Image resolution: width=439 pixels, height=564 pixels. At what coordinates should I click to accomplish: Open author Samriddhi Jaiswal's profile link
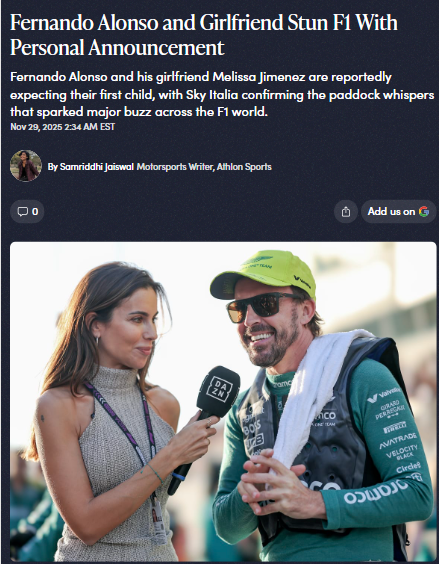[96, 167]
